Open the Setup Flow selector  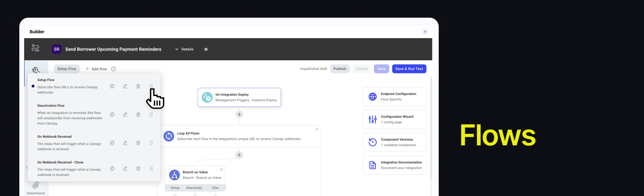point(67,69)
